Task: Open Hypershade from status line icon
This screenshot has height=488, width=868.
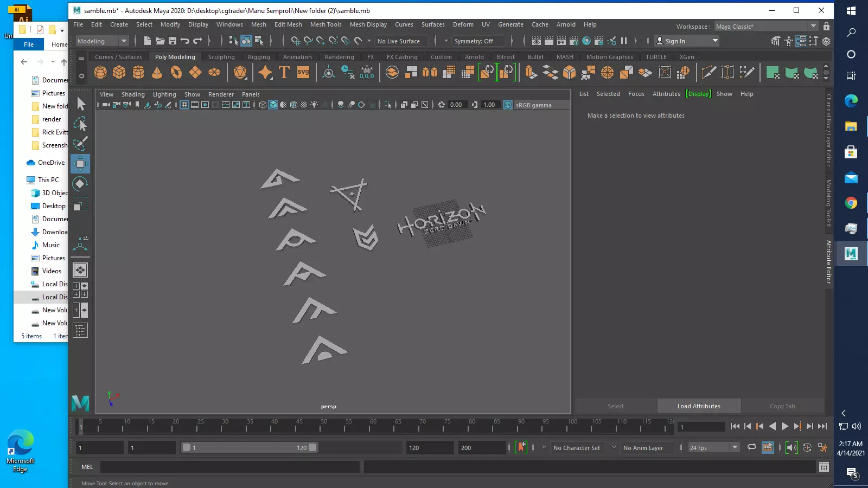Action: pos(586,41)
